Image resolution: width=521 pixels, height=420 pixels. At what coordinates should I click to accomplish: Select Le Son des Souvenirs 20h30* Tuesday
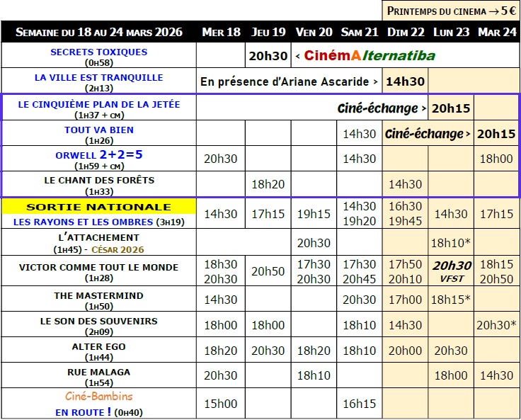[x=496, y=325]
